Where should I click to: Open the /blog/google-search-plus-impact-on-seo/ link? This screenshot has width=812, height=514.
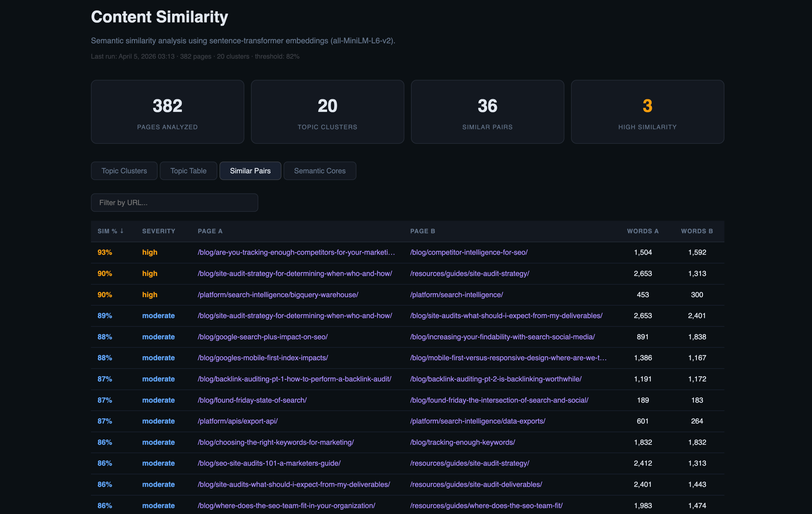(x=263, y=337)
